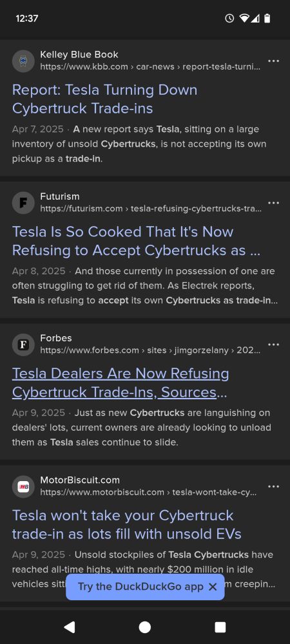Open more options for Forbes result
The height and width of the screenshot is (644, 290).
(x=273, y=345)
